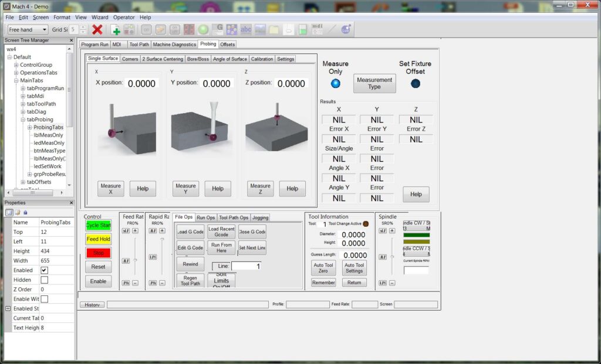Viewport: 601px width, 364px height.
Task: Click the Measurement Type button
Action: click(x=374, y=83)
